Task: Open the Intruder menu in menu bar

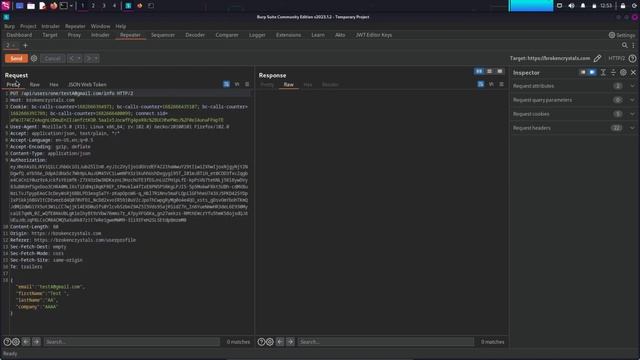Action: 50,26
